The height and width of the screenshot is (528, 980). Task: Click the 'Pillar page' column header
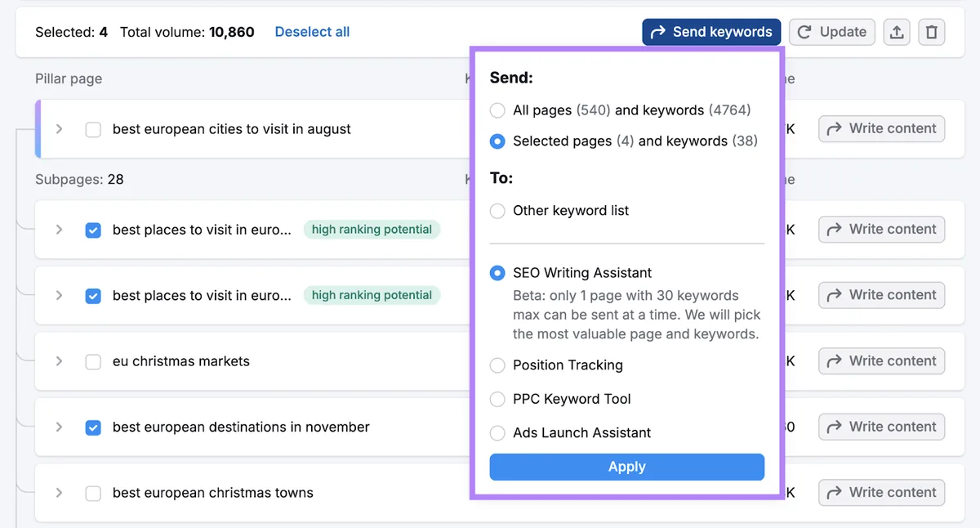pyautogui.click(x=69, y=79)
